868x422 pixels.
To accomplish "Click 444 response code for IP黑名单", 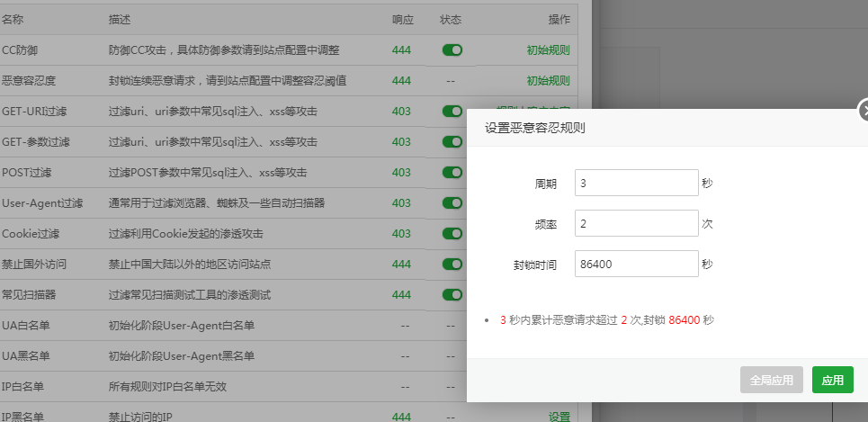I will 401,417.
